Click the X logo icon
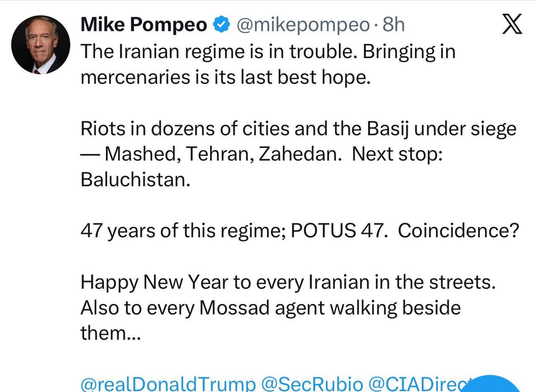 pyautogui.click(x=512, y=25)
